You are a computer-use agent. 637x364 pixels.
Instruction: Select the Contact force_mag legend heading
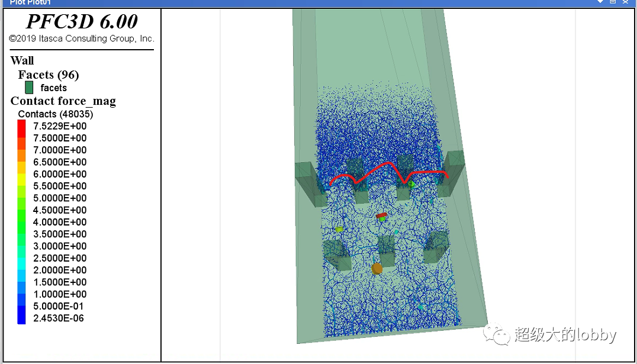(x=63, y=101)
